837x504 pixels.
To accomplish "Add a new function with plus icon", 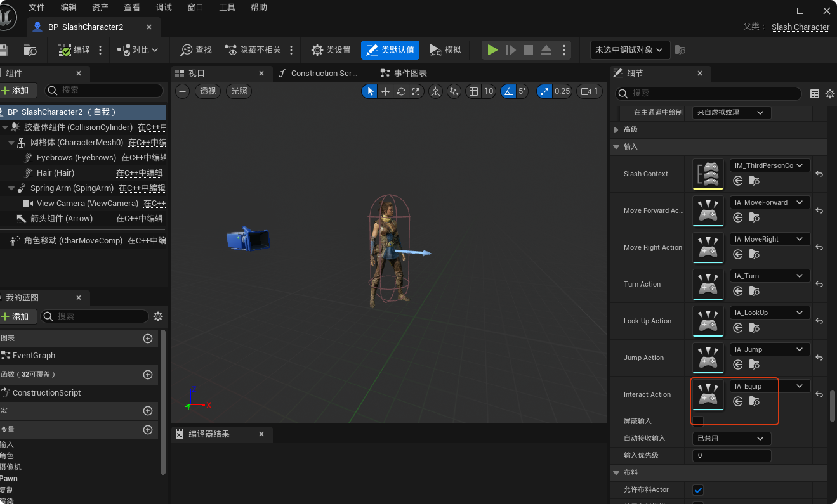I will point(148,375).
